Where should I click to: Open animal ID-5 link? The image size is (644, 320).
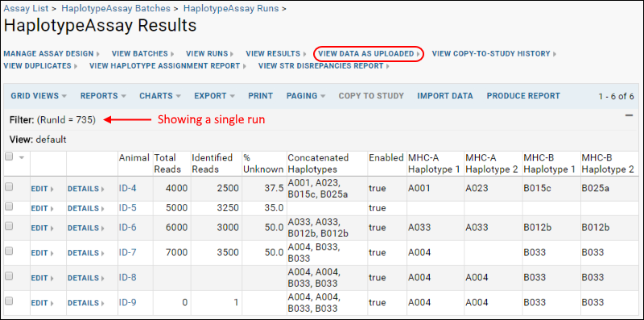click(x=127, y=208)
